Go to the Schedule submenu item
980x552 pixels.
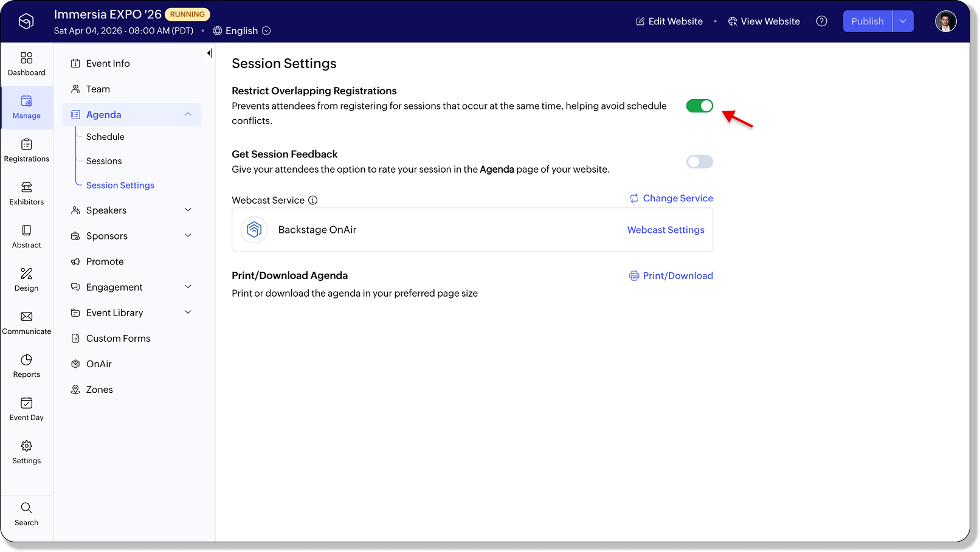[x=105, y=137]
